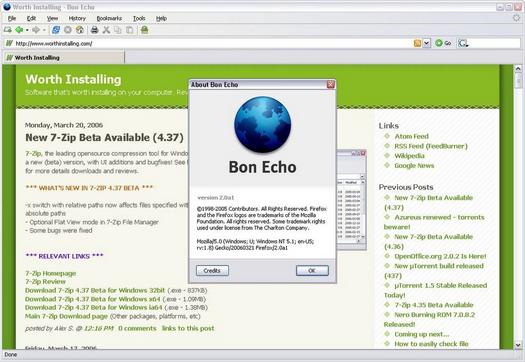The height and width of the screenshot is (362, 525).
Task: Go to the home page icon
Action: click(80, 30)
